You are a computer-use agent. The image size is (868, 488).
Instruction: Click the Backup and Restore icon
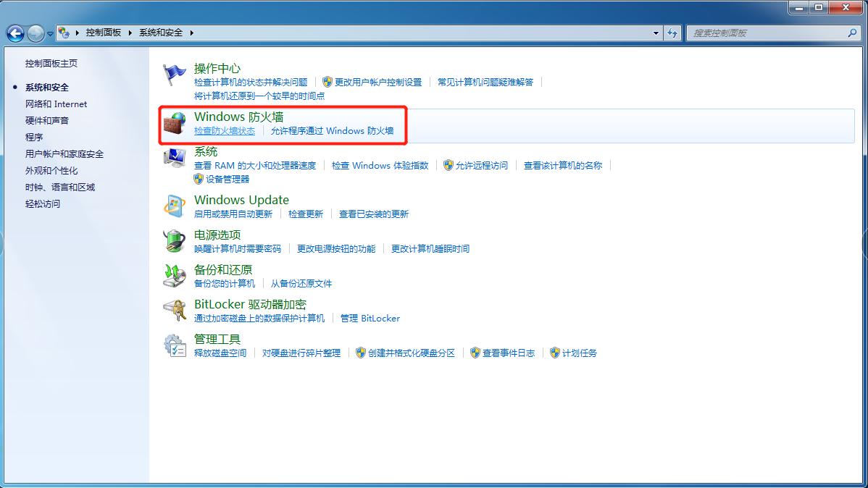174,275
